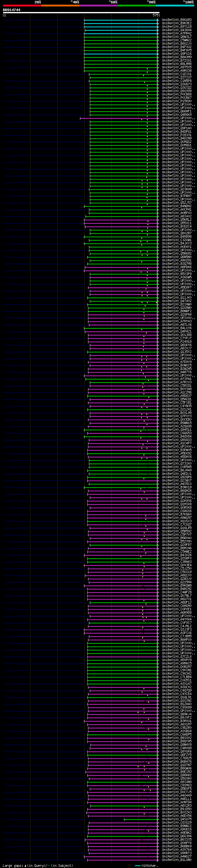The width and height of the screenshot is (197, 868).
Task: Select the UniRef100_Q55XC1 entry
Action: (x=176, y=223)
